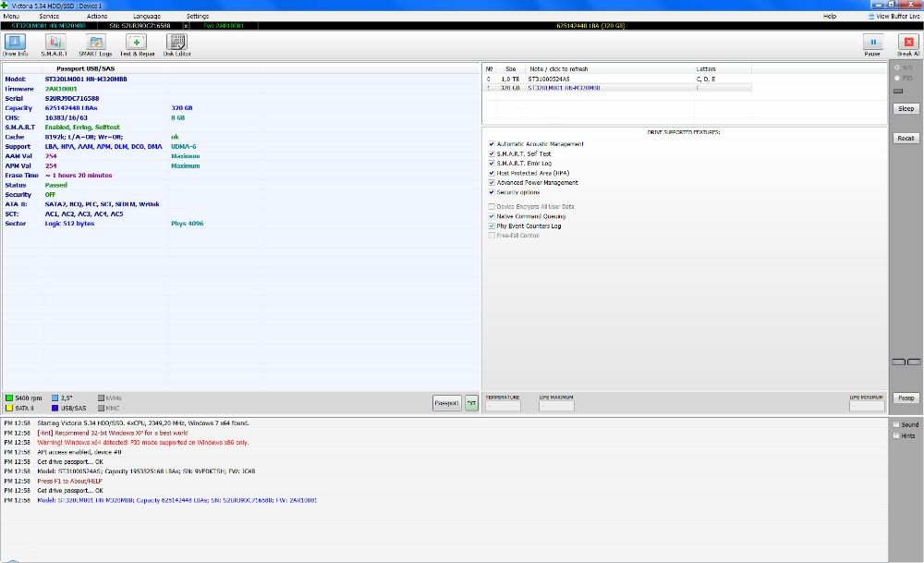Image resolution: width=924 pixels, height=563 pixels.
Task: Select drive row ST320LM001 HN-M320MBB in list
Action: click(x=617, y=88)
